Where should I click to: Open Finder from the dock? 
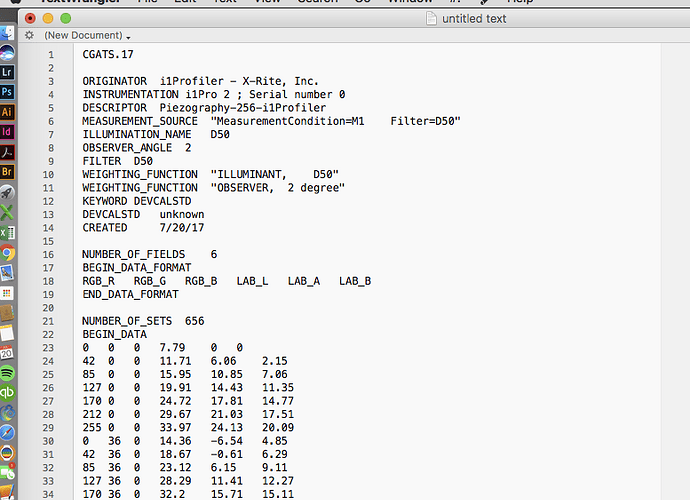7,33
